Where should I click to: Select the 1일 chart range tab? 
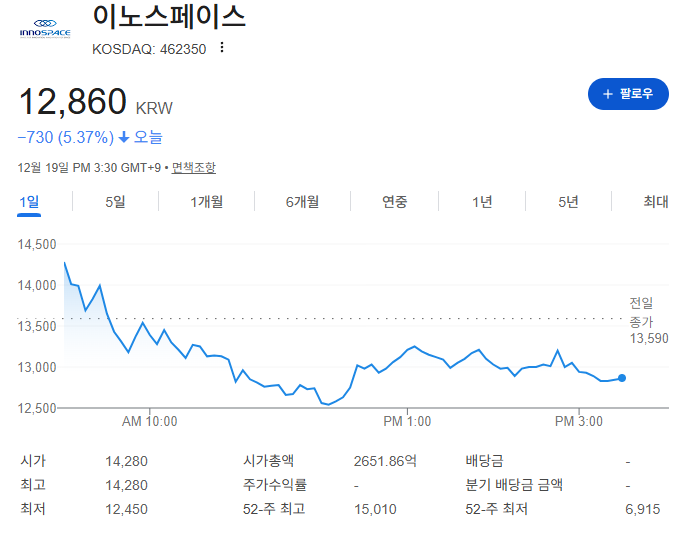point(29,202)
